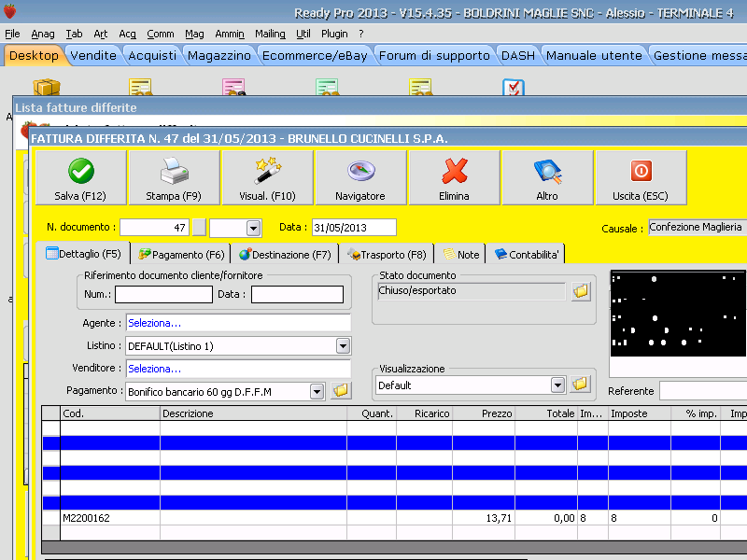This screenshot has width=747, height=560.
Task: Open the Visualizzazione Default dropdown
Action: pyautogui.click(x=558, y=385)
